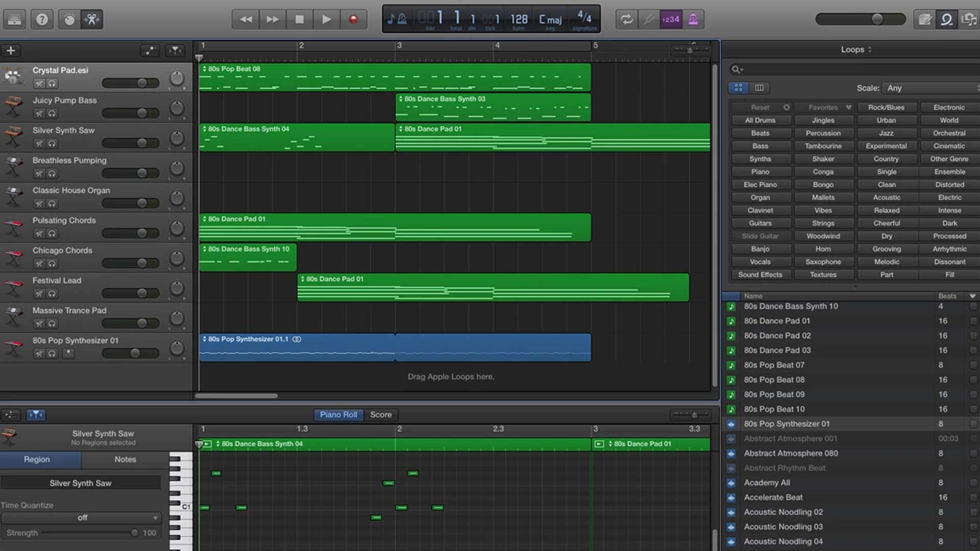The image size is (980, 551).
Task: Toggle mute on Classic House Organ track
Action: (38, 203)
